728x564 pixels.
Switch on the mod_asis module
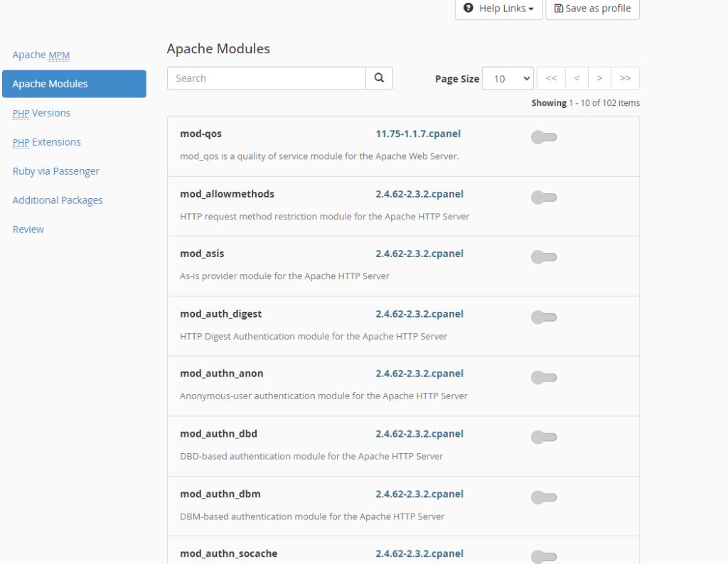pos(544,257)
